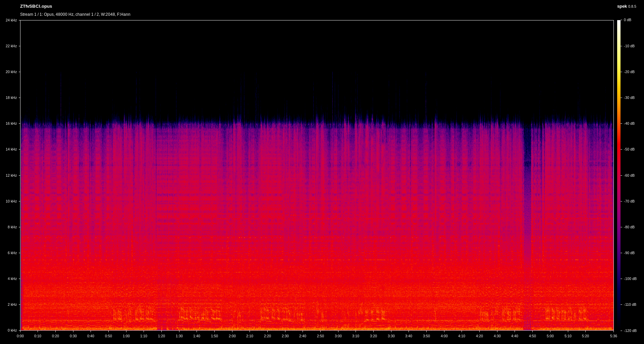The image size is (644, 344).
Task: Select the 24 kHz frequency axis label
Action: point(11,20)
